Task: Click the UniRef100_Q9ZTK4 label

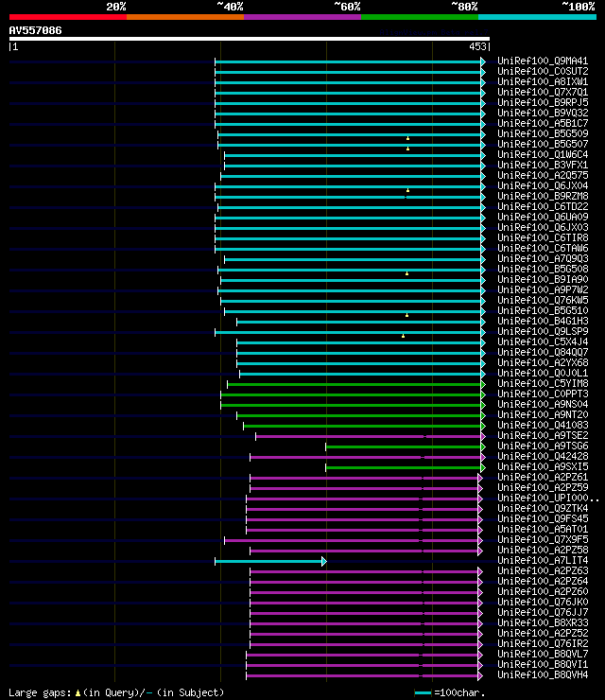Action: [x=543, y=508]
